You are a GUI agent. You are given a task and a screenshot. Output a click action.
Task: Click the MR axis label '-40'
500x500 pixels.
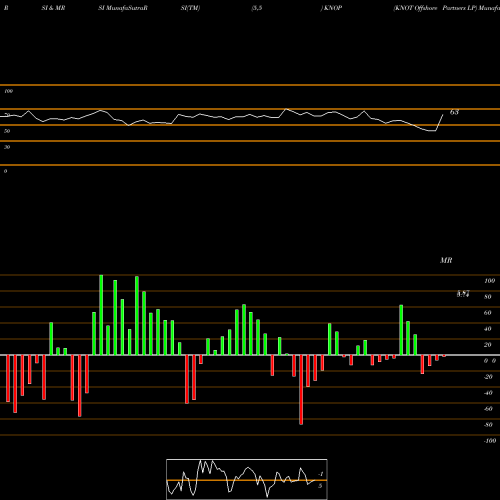(488, 393)
